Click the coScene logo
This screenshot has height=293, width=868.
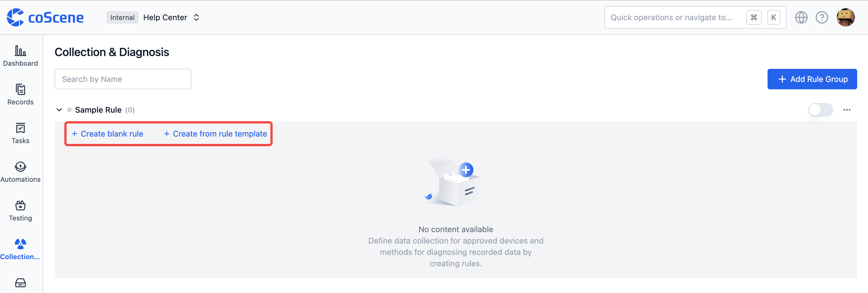(45, 18)
